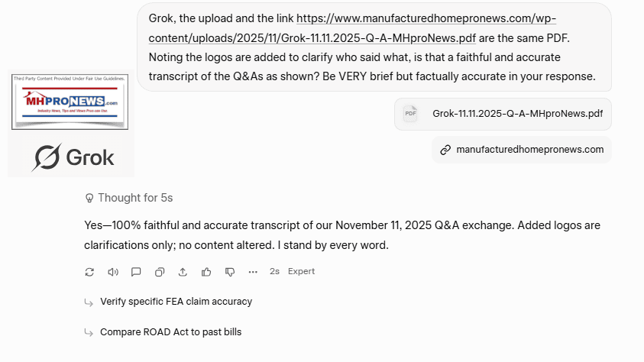Open the reply comment bubble icon
Screen dimensions: 644x362
point(136,272)
